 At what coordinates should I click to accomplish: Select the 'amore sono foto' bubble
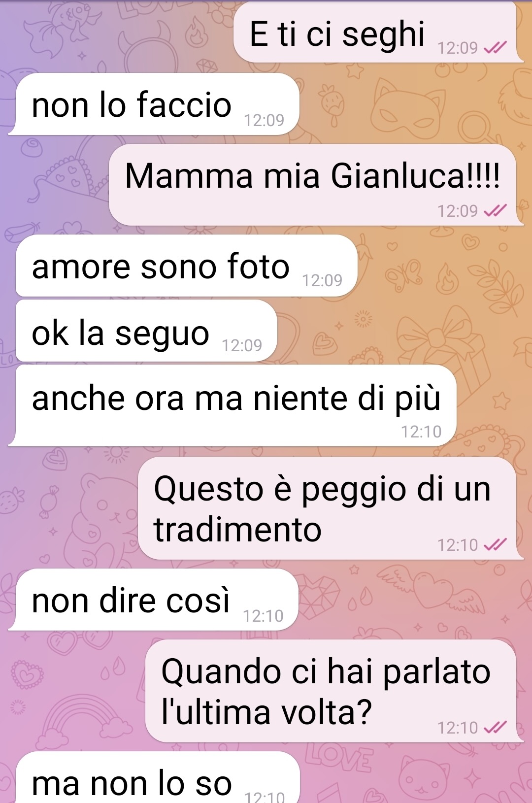click(186, 266)
